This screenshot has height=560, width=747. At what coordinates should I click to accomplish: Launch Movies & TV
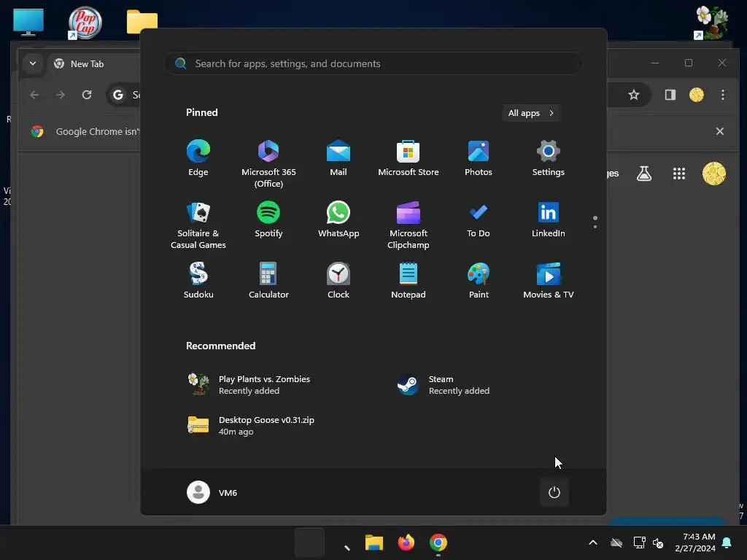549,281
